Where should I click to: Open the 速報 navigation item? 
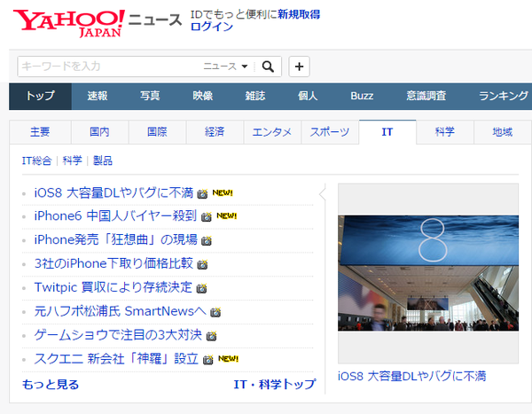click(98, 97)
